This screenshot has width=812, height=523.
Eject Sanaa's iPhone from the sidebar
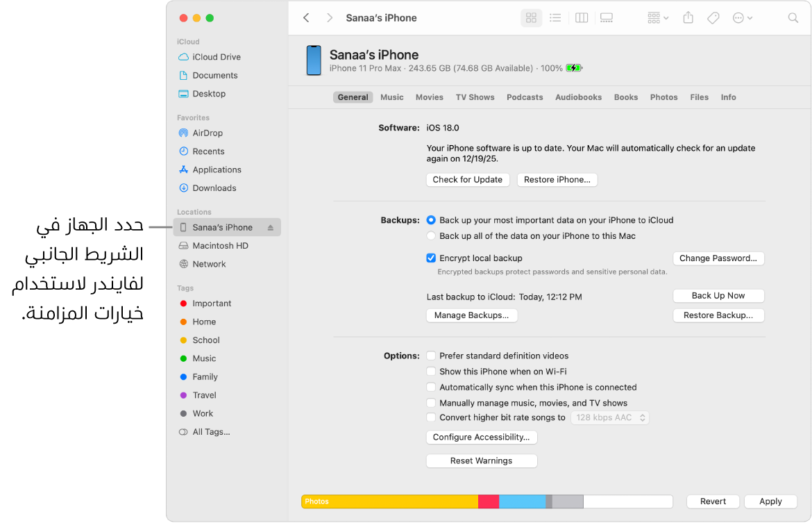(271, 228)
